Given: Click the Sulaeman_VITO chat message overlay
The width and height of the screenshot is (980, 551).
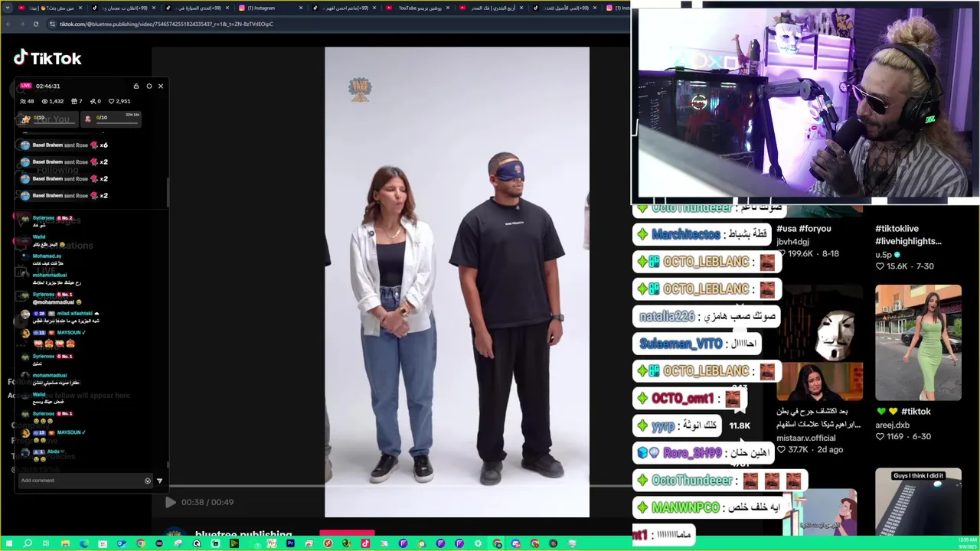Looking at the screenshot, I should [x=697, y=344].
